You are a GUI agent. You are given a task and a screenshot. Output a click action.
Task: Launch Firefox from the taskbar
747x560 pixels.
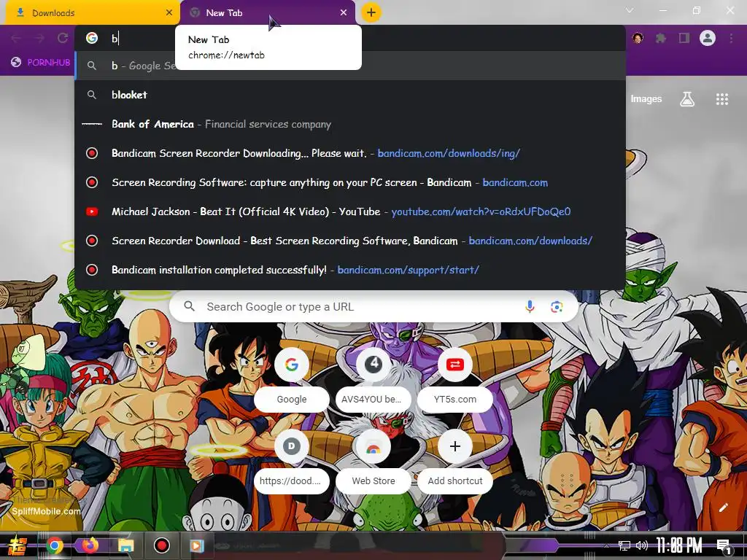coord(90,545)
